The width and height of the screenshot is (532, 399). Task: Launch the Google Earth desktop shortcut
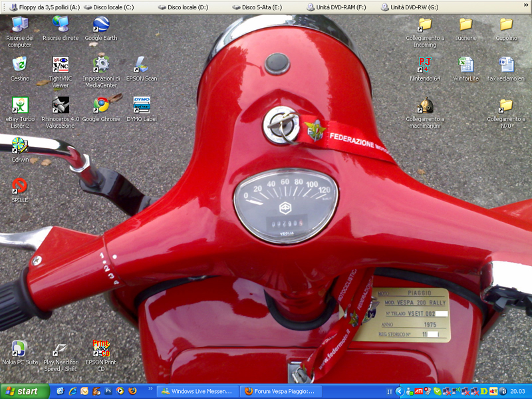101,29
